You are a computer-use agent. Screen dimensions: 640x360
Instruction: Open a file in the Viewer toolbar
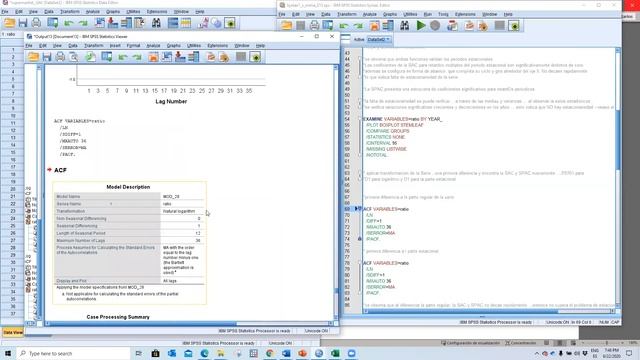(x=33, y=57)
